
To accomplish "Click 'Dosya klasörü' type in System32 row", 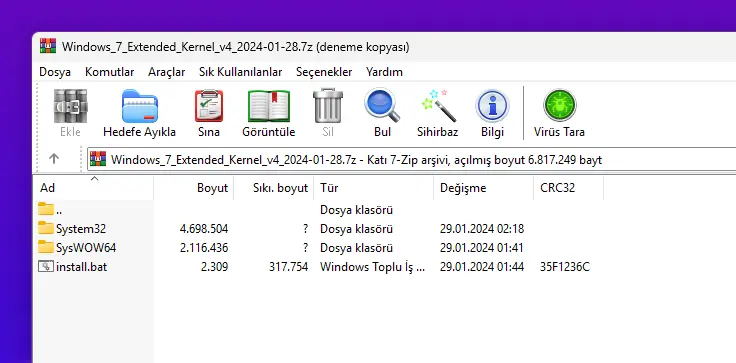I will (356, 229).
